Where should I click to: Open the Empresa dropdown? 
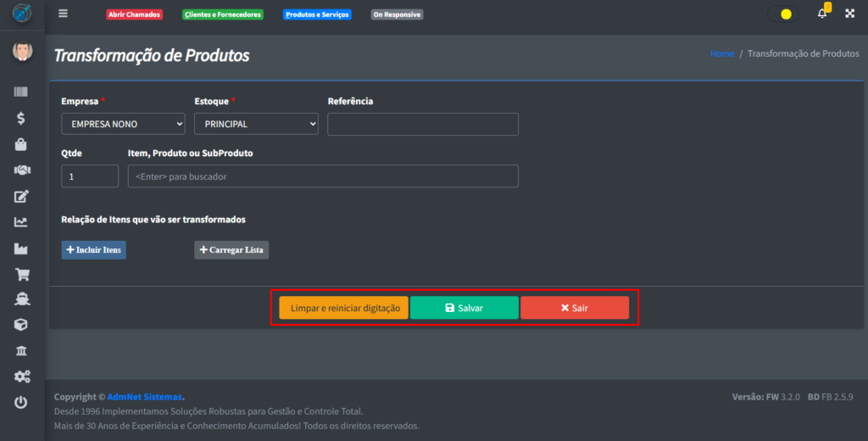tap(123, 124)
